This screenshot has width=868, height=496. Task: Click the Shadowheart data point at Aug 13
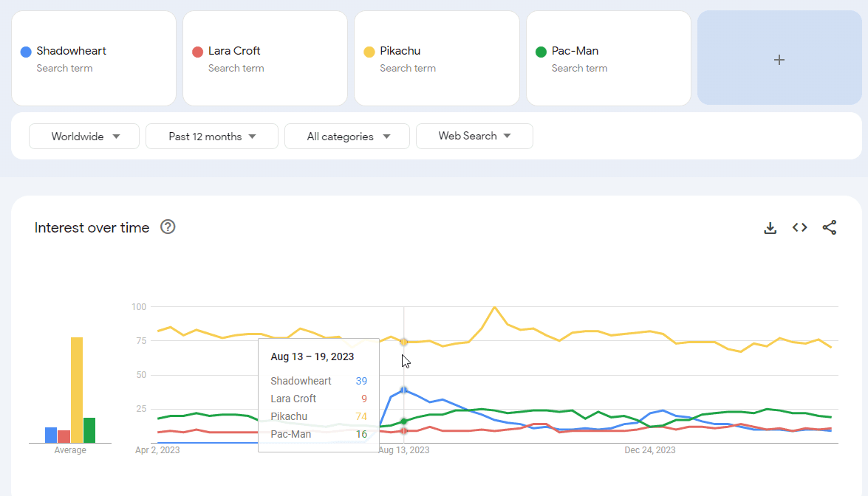tap(403, 390)
